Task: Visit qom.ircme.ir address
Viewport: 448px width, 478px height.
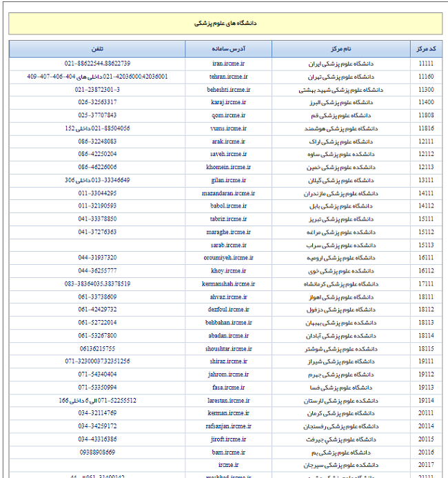Action: pos(228,115)
